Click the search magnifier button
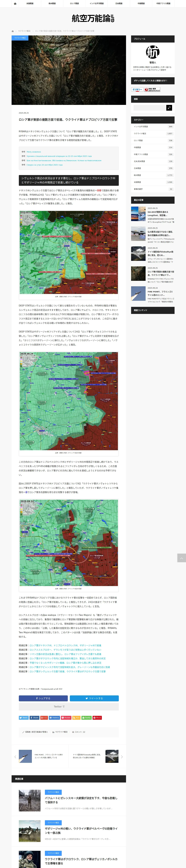 point(169,107)
